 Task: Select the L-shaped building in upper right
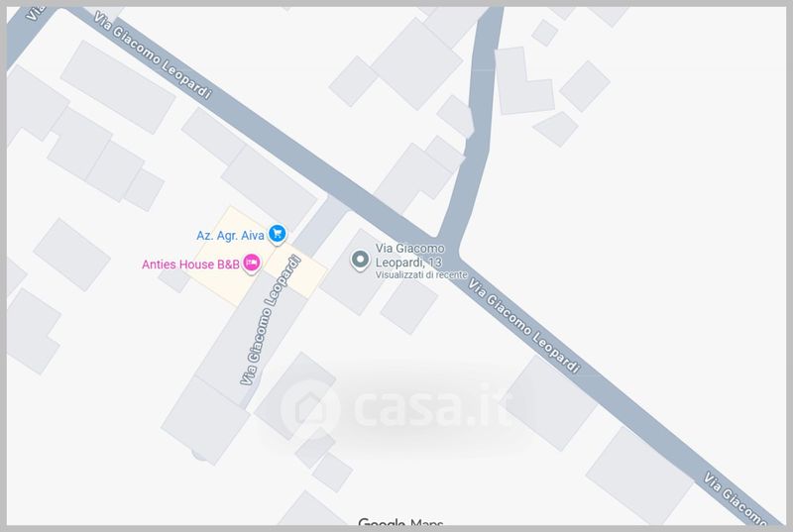click(523, 81)
